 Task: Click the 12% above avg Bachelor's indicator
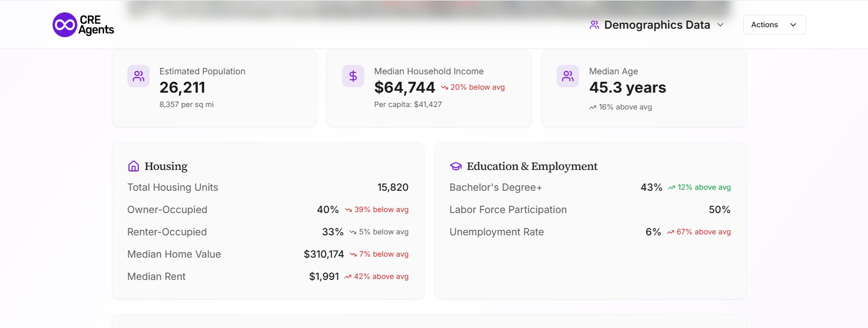[699, 187]
